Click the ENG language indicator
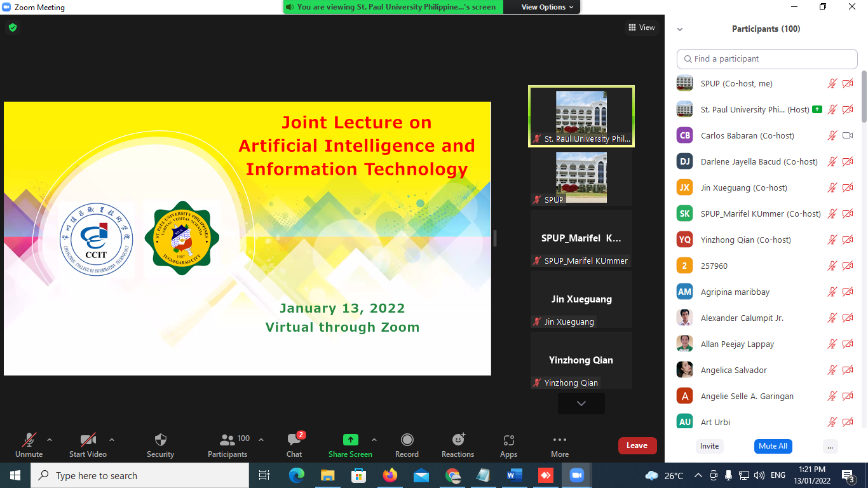 (x=778, y=475)
